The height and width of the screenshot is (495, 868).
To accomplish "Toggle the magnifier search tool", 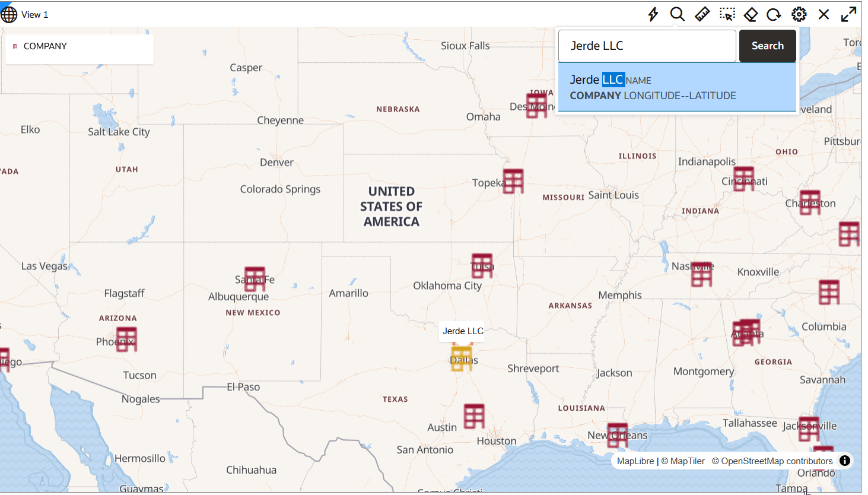I will [x=678, y=14].
